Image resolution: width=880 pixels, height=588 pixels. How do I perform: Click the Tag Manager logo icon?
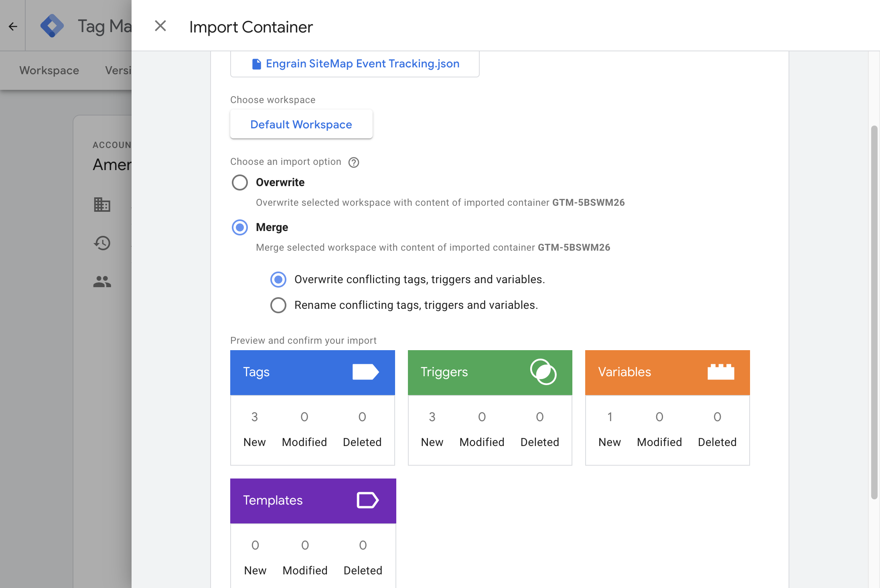click(x=52, y=26)
